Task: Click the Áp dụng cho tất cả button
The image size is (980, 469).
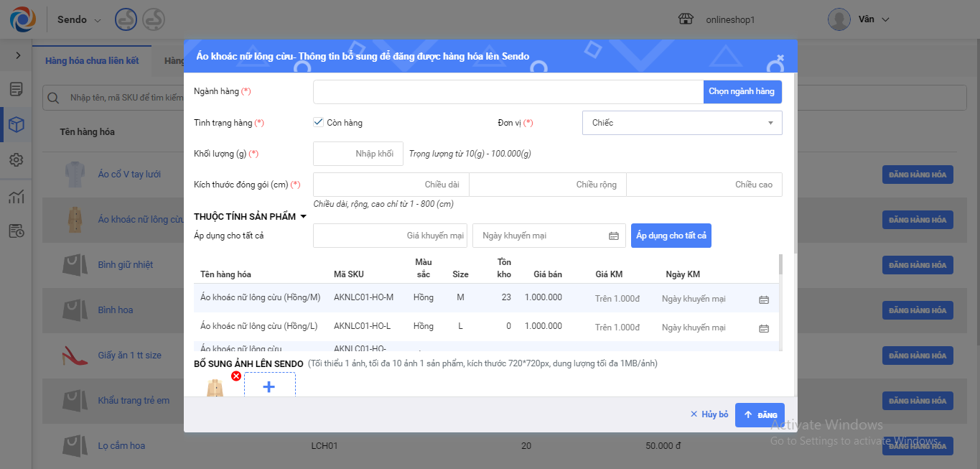Action: point(671,236)
